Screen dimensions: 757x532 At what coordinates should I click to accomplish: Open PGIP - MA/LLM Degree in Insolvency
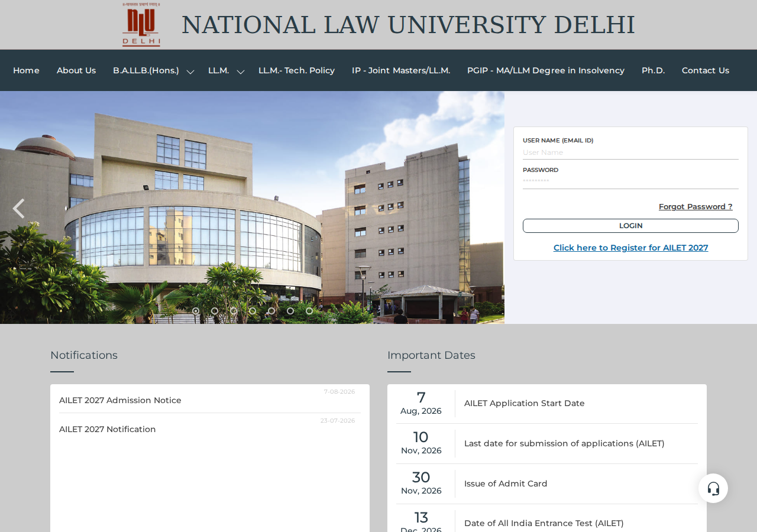(546, 70)
